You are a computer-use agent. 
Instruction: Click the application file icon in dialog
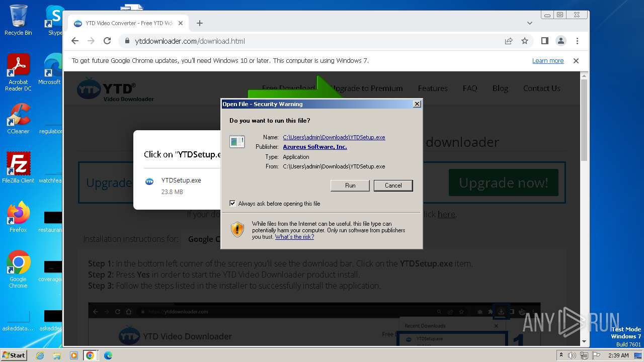tap(237, 142)
